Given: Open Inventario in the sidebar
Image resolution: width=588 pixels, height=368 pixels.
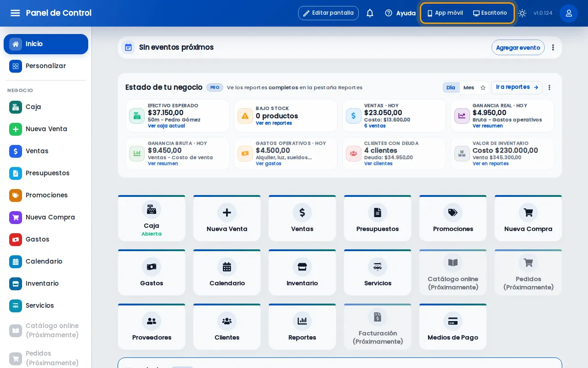Looking at the screenshot, I should [x=46, y=284].
